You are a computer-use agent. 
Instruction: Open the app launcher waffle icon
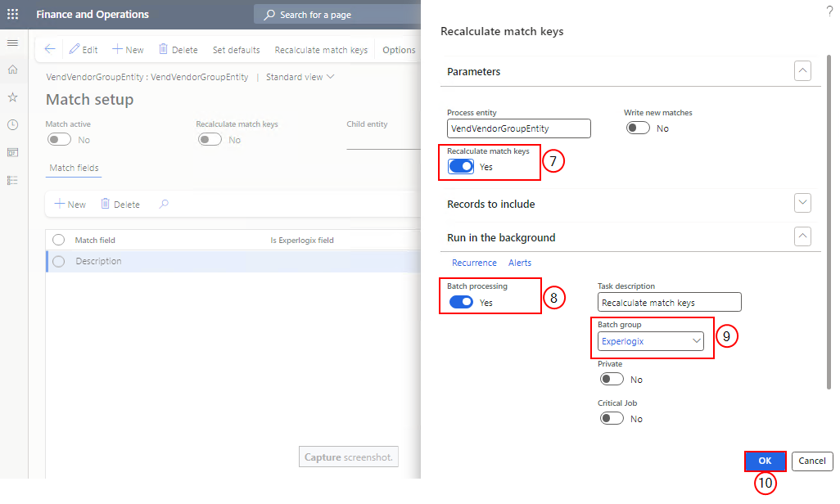[x=13, y=15]
